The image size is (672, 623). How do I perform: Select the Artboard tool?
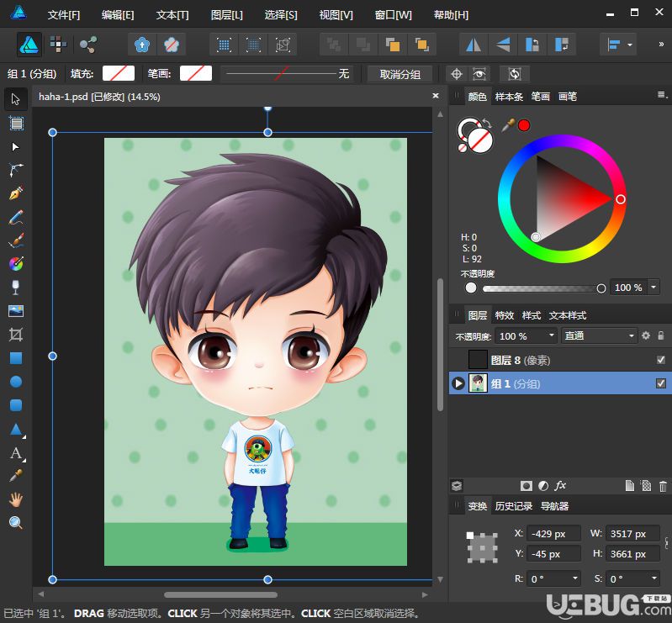coord(16,124)
